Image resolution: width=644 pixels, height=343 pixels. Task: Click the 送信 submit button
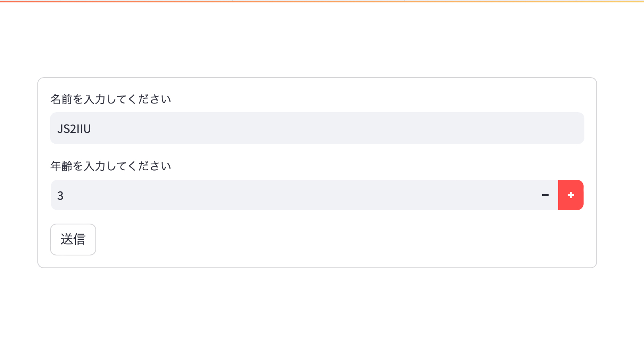coord(73,240)
